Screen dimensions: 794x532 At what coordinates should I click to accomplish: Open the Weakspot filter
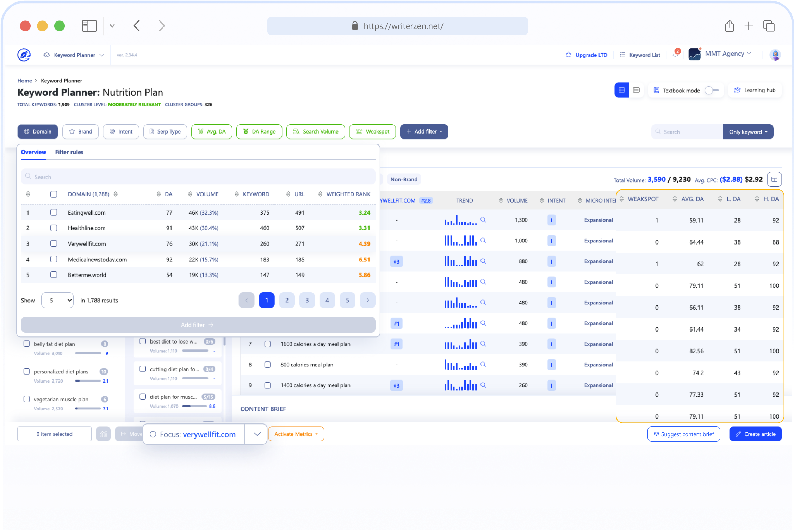coord(372,131)
